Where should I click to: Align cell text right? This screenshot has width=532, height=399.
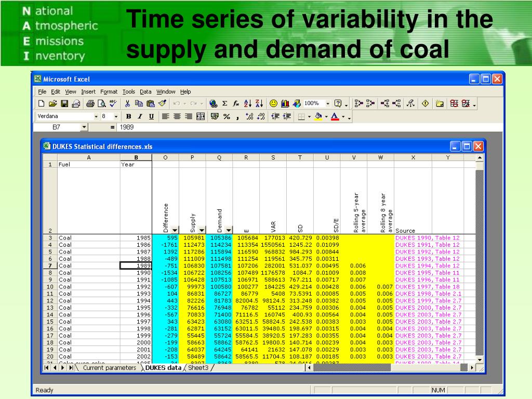188,116
